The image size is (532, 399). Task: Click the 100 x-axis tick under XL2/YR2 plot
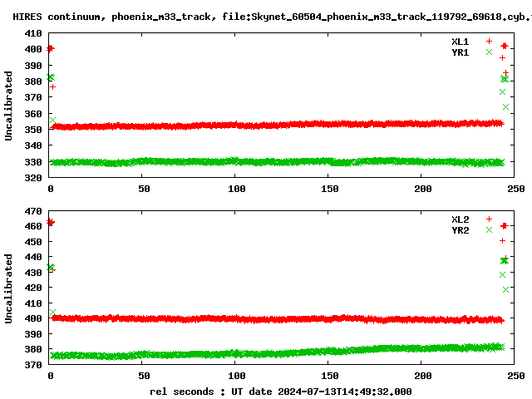click(236, 376)
